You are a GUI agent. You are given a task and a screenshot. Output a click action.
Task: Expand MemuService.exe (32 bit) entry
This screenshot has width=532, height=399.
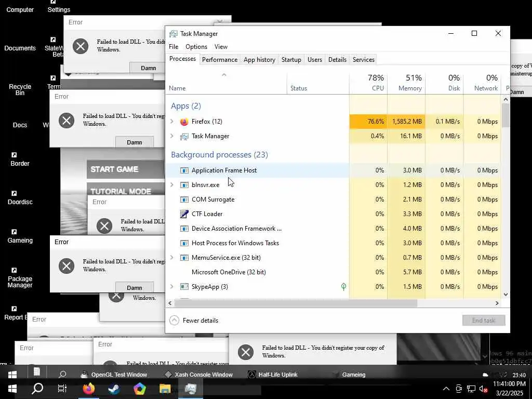(171, 258)
